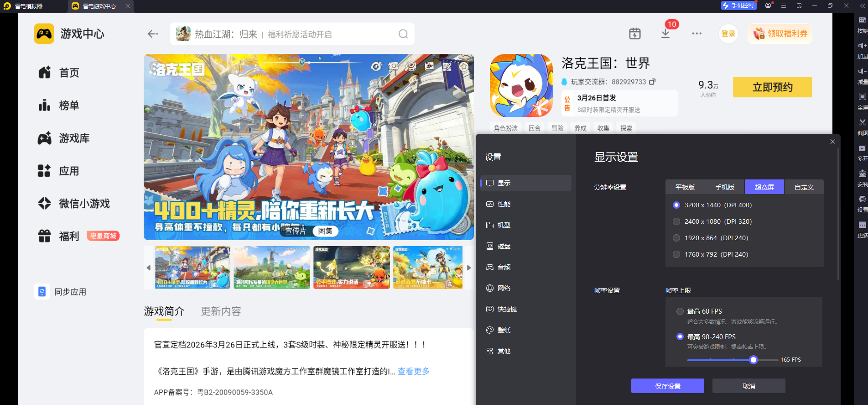Open the three-dot more options icon
This screenshot has height=405, width=868.
point(696,33)
